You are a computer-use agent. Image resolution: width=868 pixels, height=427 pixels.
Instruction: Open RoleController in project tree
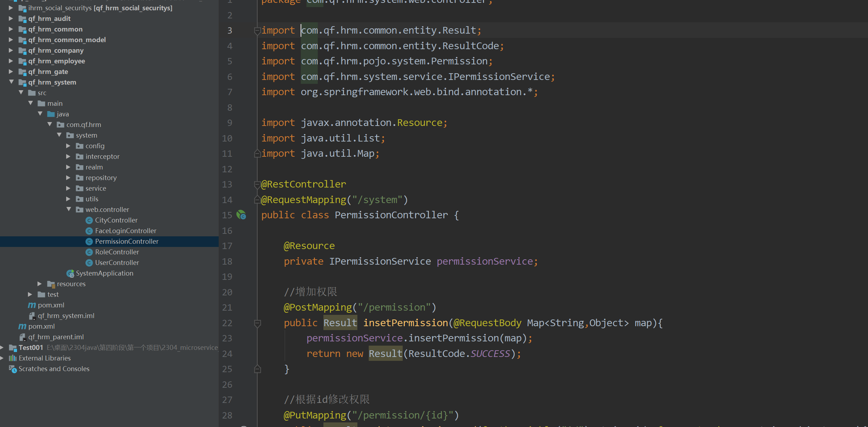(x=117, y=252)
